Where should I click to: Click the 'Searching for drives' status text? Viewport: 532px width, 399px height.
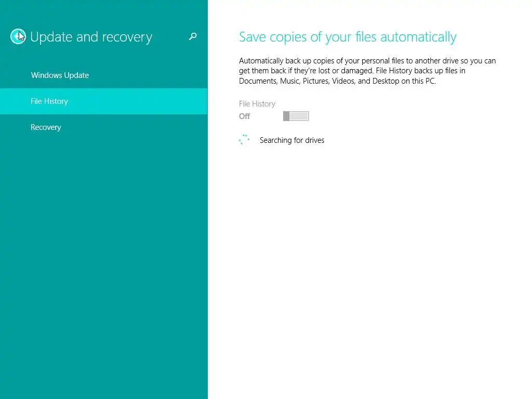pos(292,140)
